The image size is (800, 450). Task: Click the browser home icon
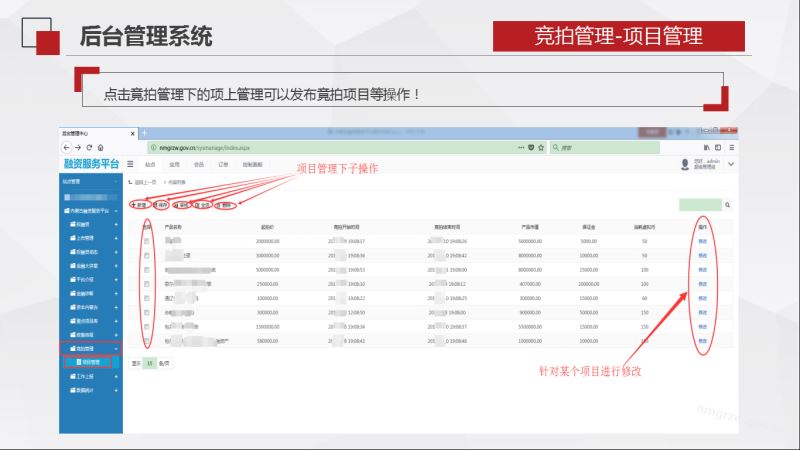click(x=101, y=147)
